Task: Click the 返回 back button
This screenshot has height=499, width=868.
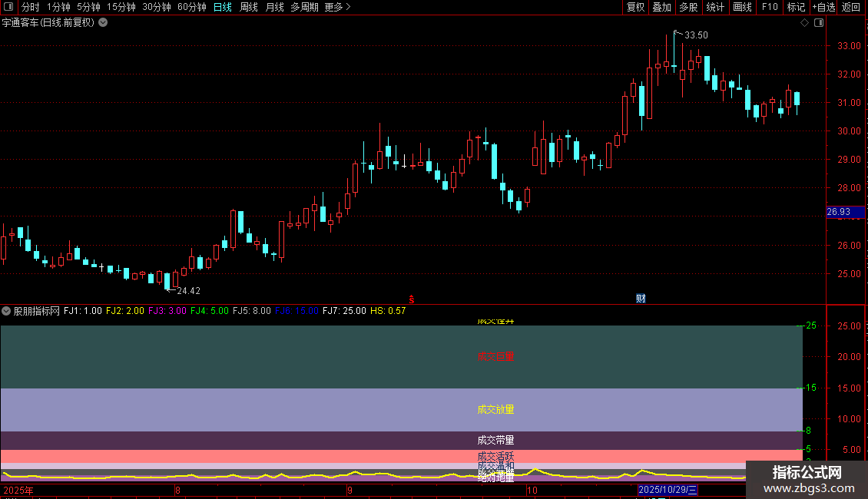Action: (x=851, y=7)
